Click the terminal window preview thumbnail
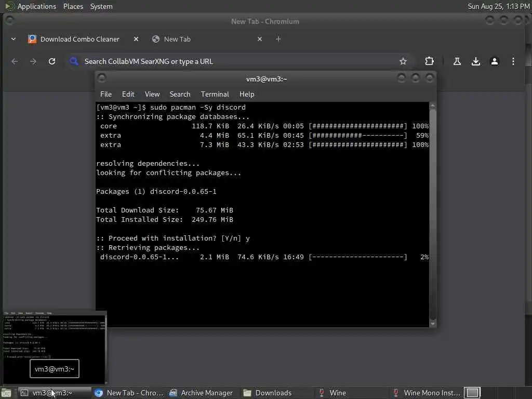The width and height of the screenshot is (532, 399). [54, 347]
